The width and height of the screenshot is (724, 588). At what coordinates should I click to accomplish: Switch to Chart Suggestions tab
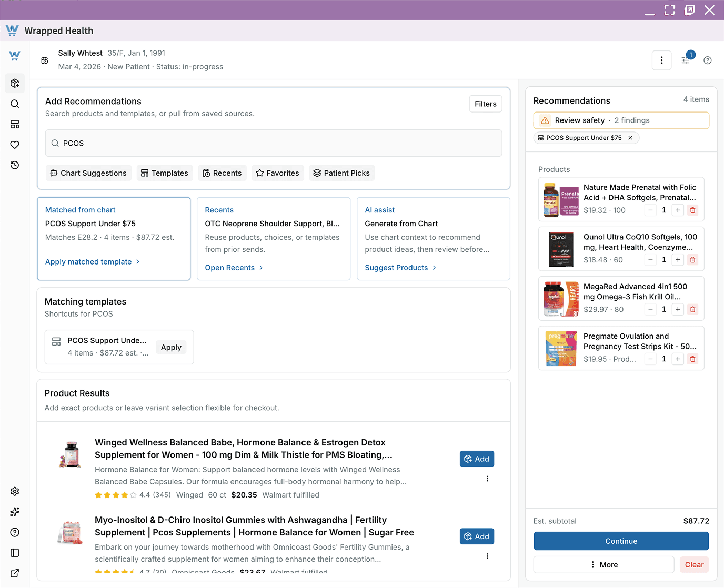click(x=88, y=173)
